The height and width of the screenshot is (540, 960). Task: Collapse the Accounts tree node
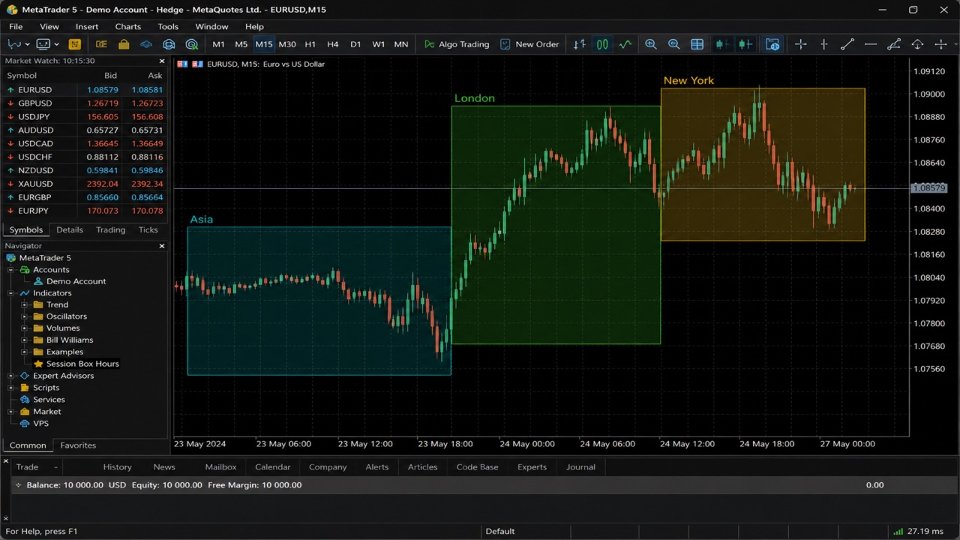click(11, 269)
